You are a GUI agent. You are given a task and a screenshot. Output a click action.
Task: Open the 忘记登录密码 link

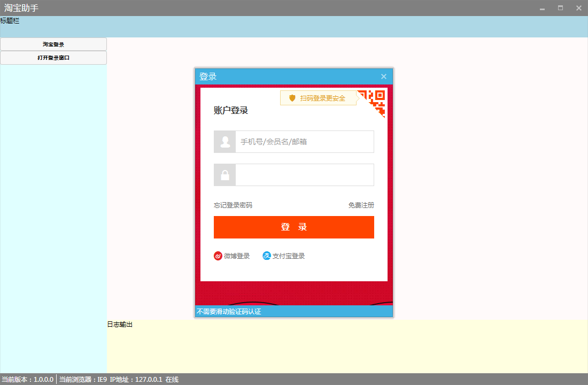click(x=233, y=205)
